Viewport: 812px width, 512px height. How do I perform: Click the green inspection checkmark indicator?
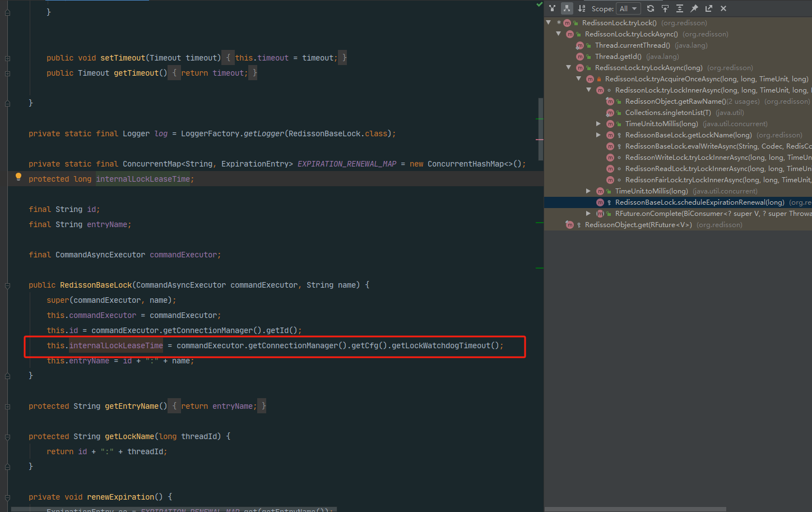539,4
